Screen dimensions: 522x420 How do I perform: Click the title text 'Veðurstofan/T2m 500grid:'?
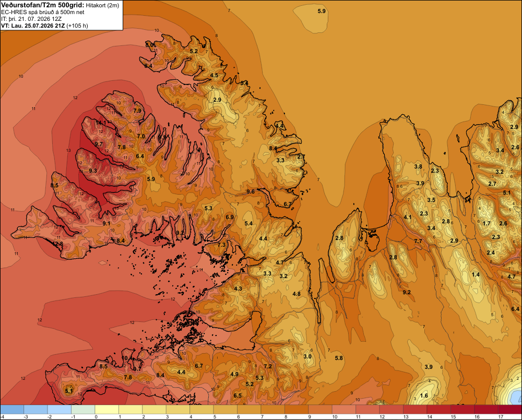tap(43, 5)
